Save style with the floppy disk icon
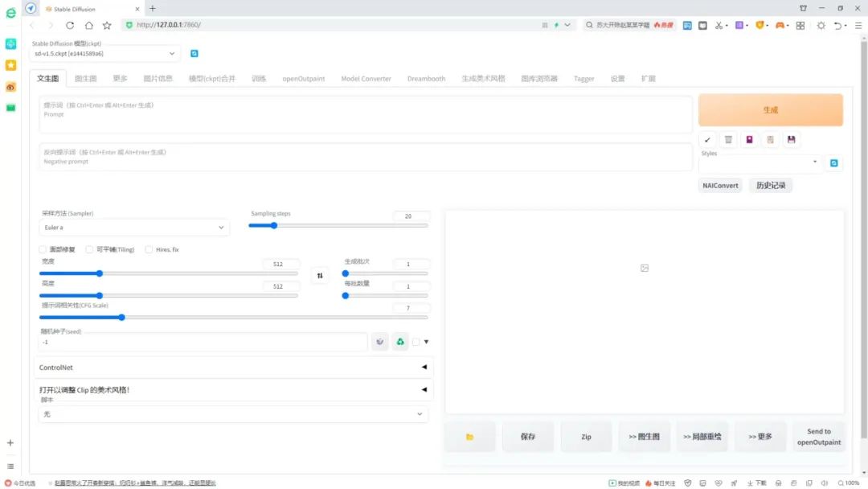The width and height of the screenshot is (868, 489). click(791, 140)
